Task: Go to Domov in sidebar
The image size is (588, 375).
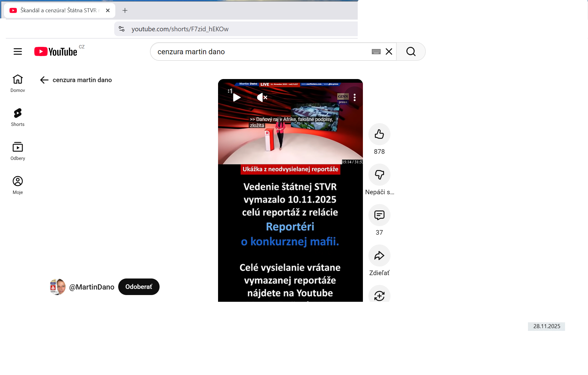Action: [x=18, y=83]
